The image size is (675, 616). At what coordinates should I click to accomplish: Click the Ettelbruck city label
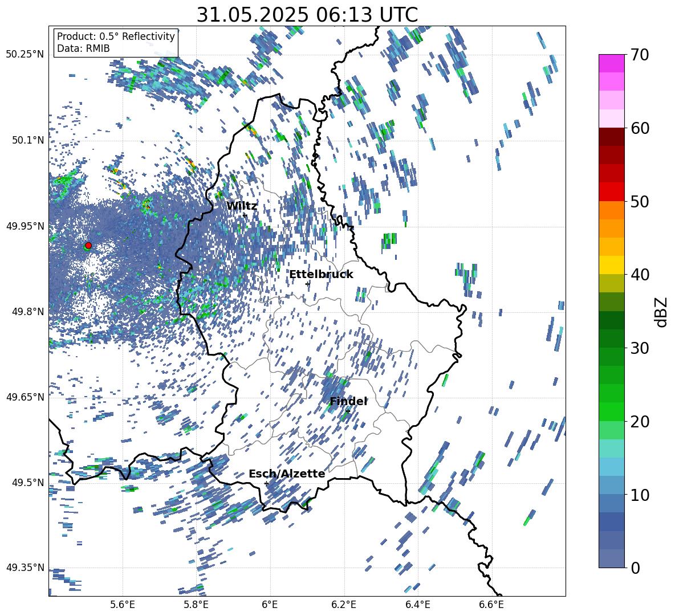[321, 275]
